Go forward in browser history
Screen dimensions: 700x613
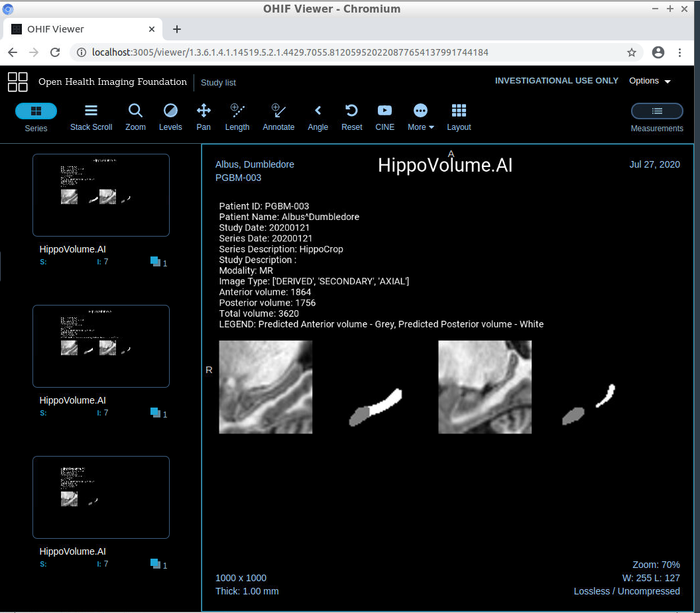coord(34,52)
